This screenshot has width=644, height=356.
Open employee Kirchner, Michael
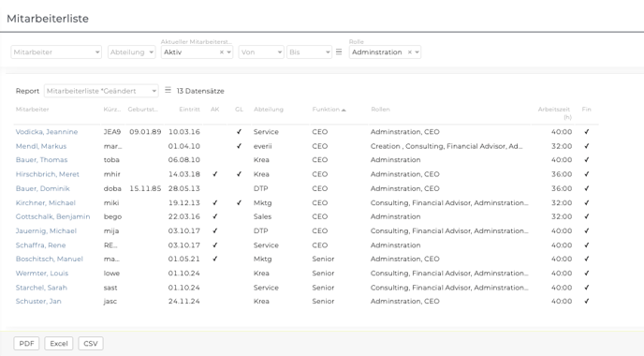point(46,203)
